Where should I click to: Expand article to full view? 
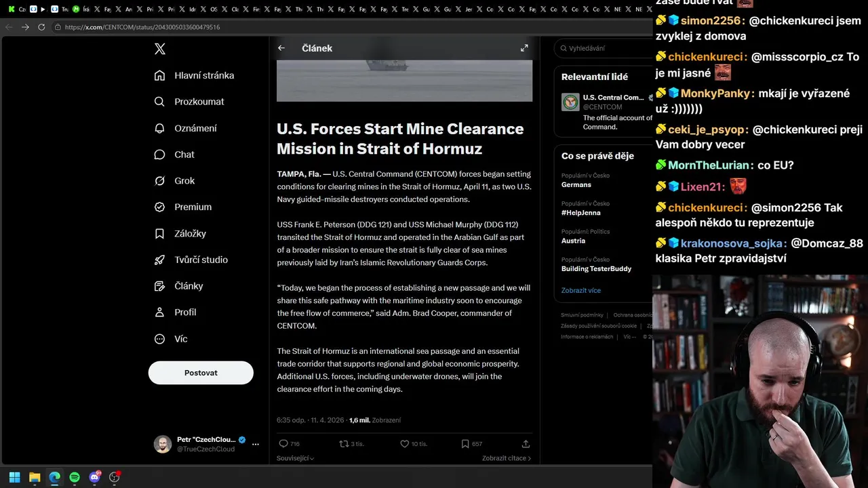coord(524,48)
